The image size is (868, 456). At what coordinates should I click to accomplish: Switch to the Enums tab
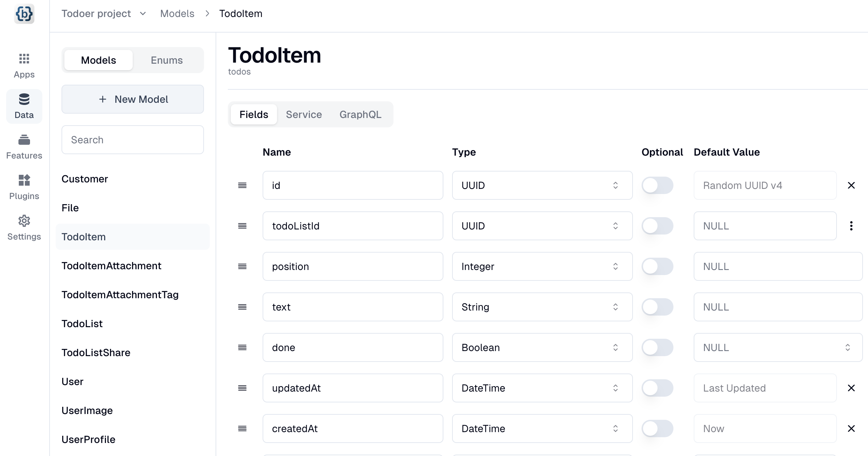(x=167, y=60)
